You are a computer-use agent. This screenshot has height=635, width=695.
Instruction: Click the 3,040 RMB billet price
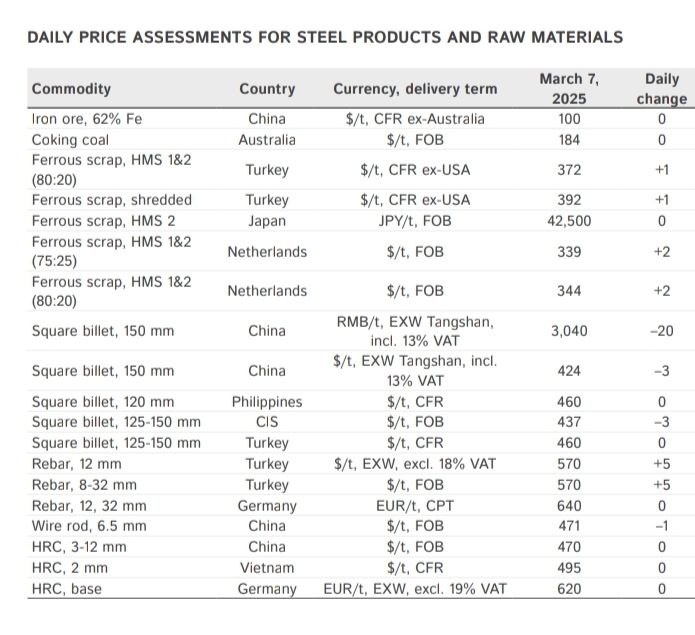(x=569, y=331)
